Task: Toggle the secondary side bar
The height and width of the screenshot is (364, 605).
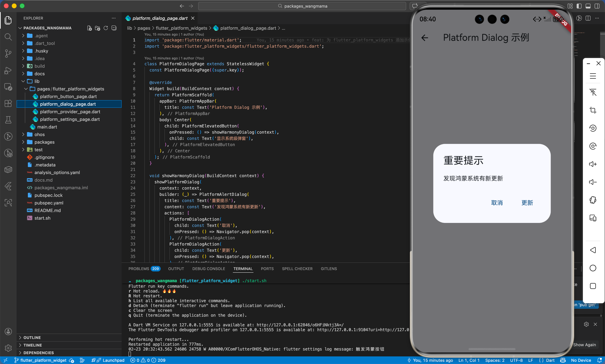Action: [597, 6]
